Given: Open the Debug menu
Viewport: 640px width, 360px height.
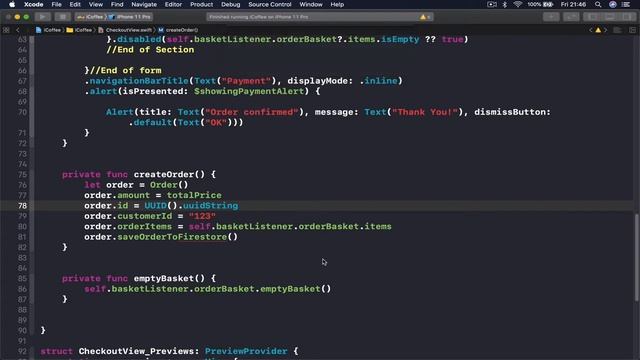Looking at the screenshot, I should (x=231, y=4).
